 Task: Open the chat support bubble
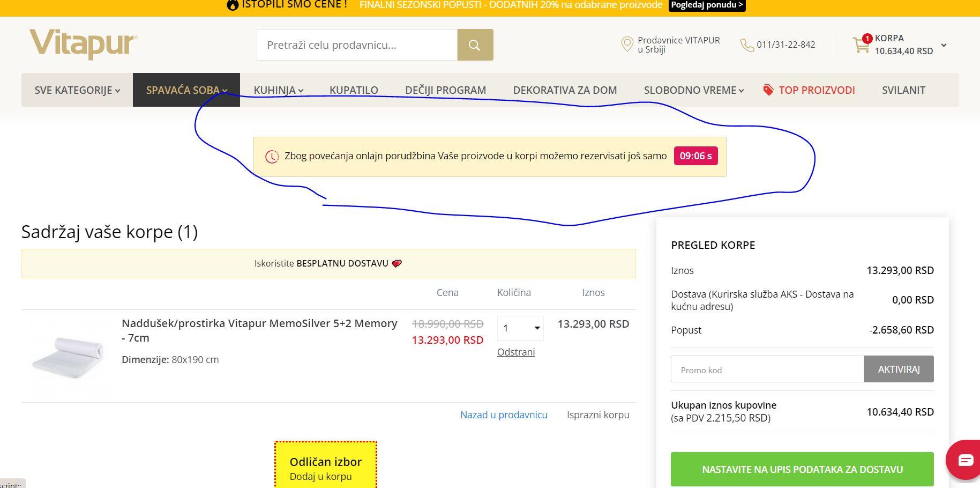(965, 460)
